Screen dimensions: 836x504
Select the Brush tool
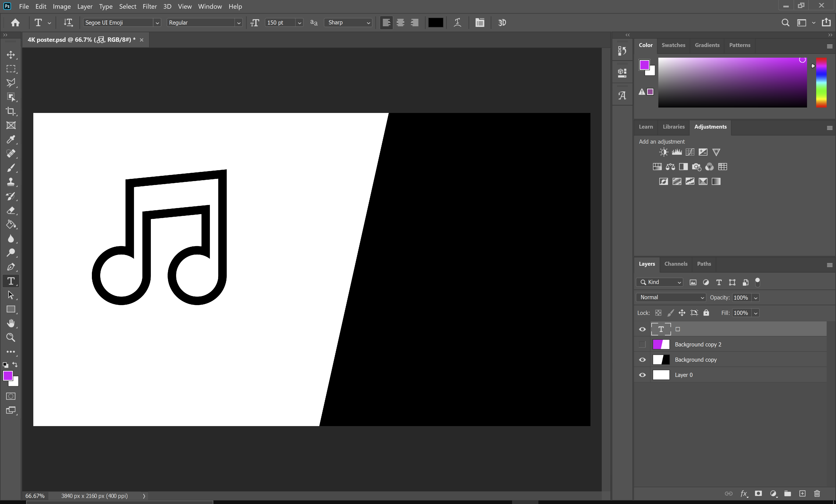tap(11, 168)
